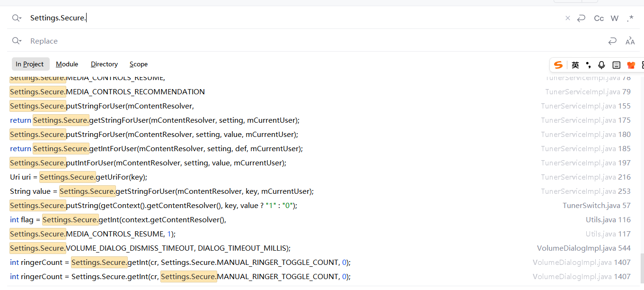Viewport: 644px width, 290px height.
Task: Click file label TunerServiceImpl.java 79
Action: [588, 91]
